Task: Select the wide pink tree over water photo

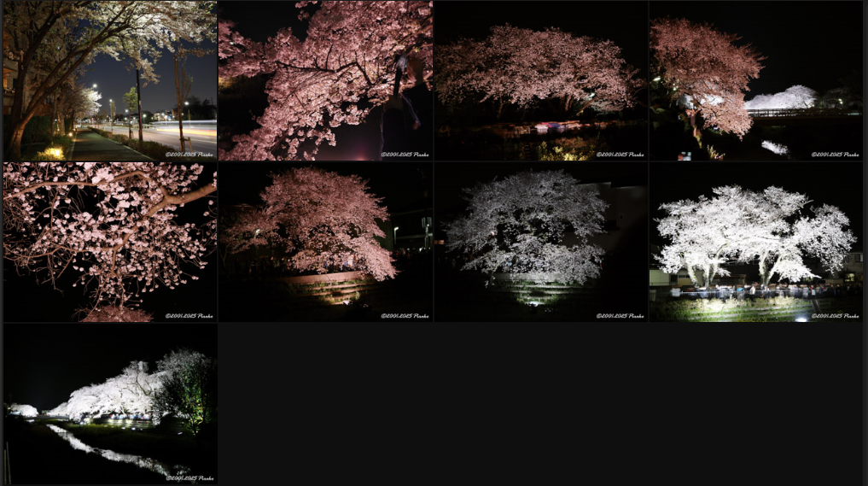Action: click(540, 80)
